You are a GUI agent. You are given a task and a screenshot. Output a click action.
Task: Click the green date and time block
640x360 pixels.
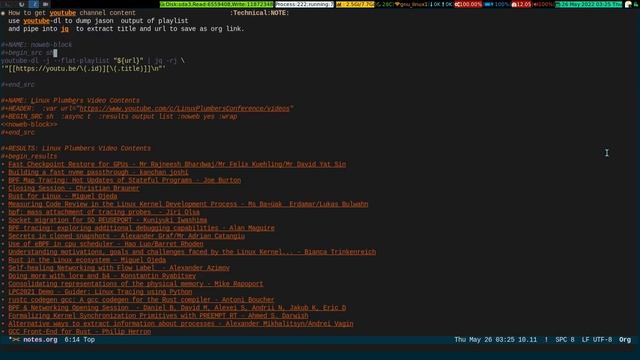pos(589,4)
